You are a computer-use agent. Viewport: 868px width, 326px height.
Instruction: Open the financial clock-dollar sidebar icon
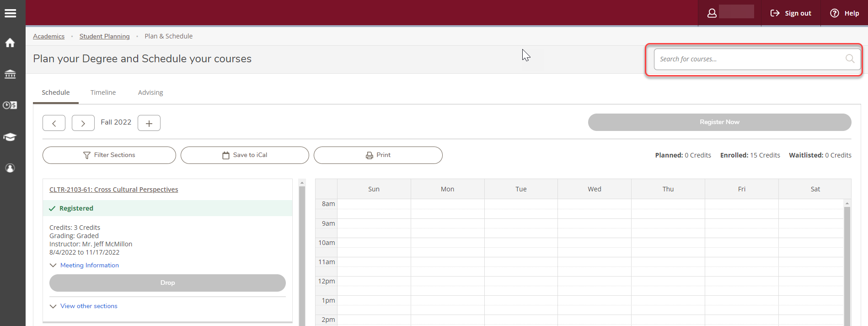[x=10, y=105]
